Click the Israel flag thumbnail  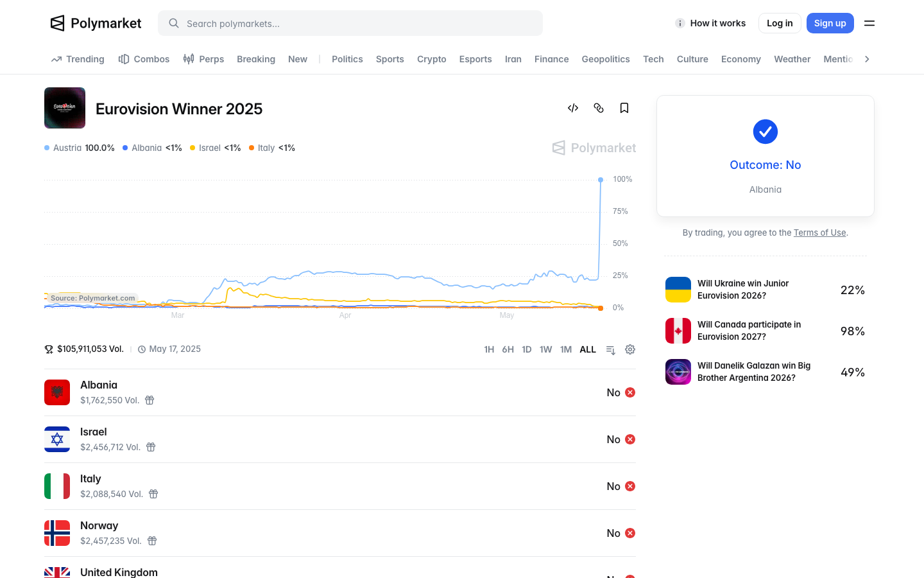[x=57, y=439]
